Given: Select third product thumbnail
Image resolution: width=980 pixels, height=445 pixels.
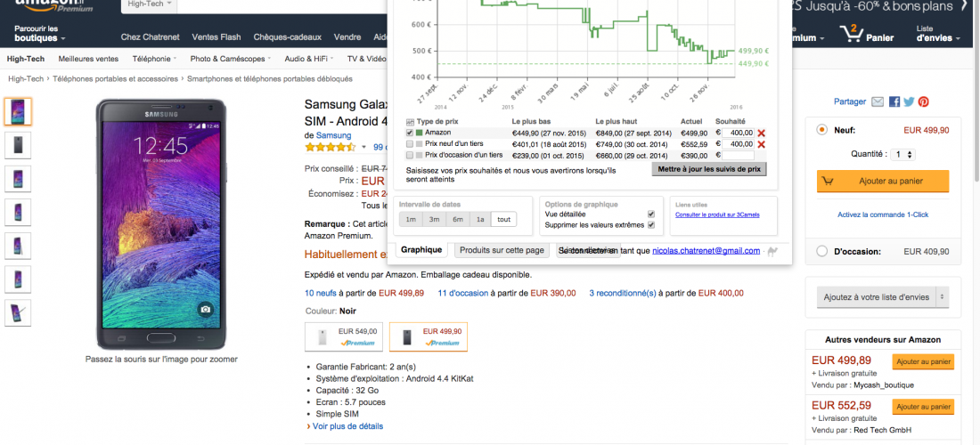Looking at the screenshot, I should (x=18, y=179).
